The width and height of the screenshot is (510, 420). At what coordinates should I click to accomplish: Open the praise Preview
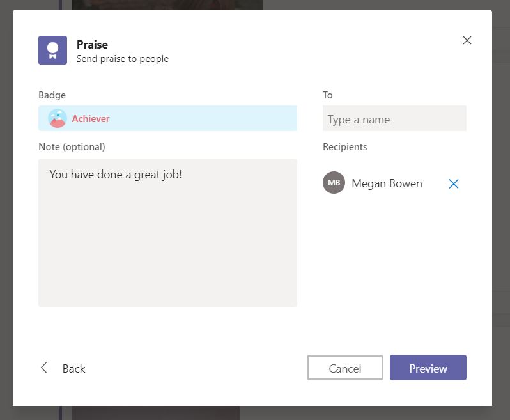[x=428, y=368]
